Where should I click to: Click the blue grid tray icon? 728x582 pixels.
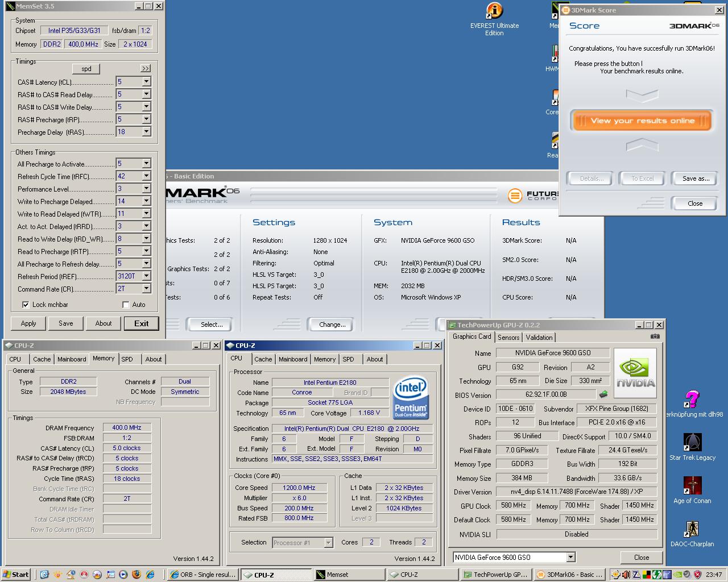click(667, 575)
